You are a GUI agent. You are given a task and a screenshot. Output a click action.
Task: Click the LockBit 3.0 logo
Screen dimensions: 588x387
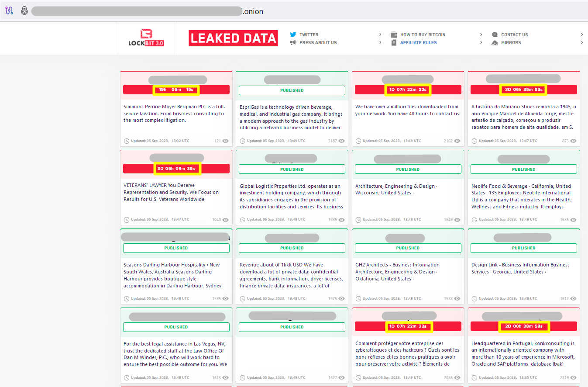146,38
